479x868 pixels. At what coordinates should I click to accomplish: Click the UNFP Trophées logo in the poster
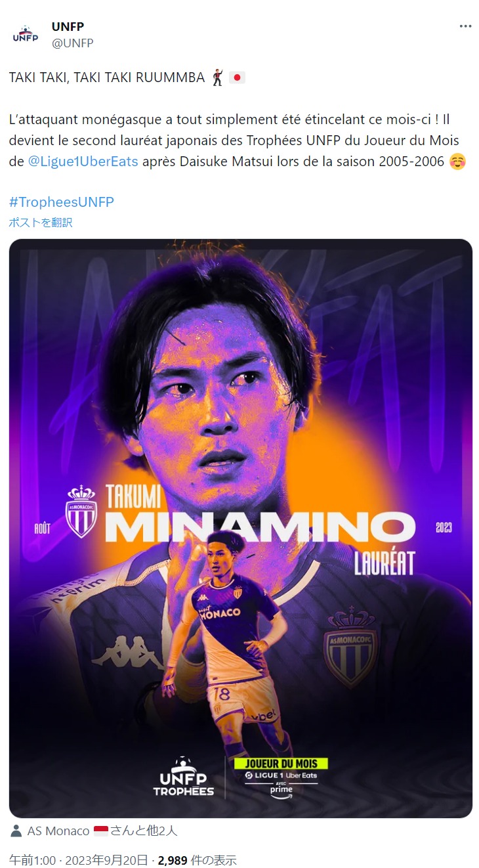click(x=184, y=777)
